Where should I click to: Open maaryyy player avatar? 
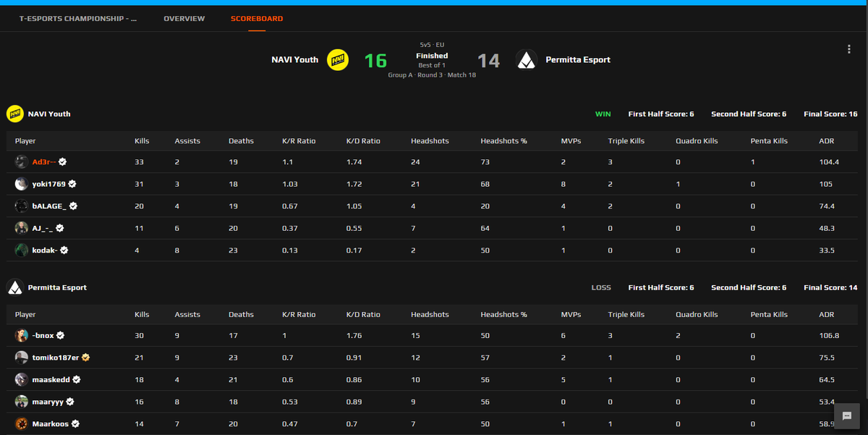point(22,402)
